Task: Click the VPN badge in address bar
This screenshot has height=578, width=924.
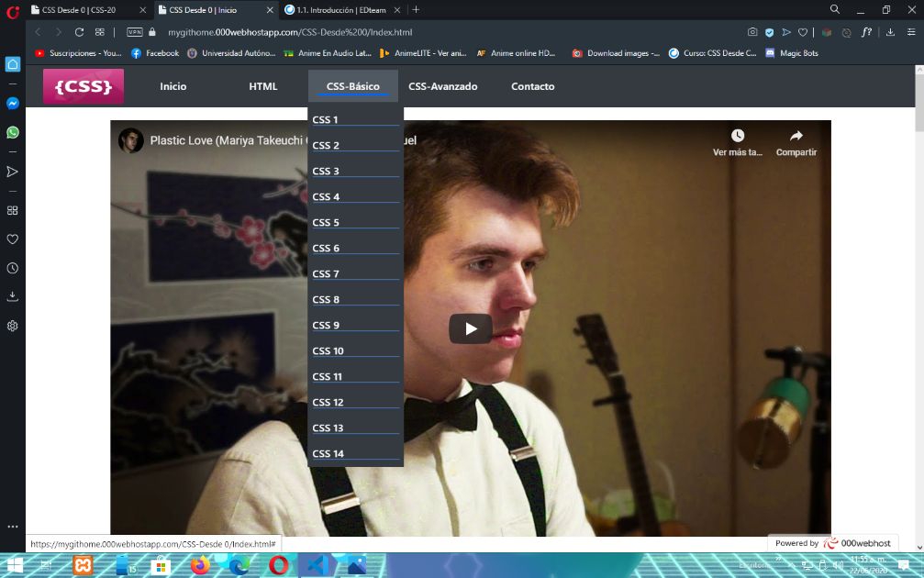Action: [x=134, y=32]
